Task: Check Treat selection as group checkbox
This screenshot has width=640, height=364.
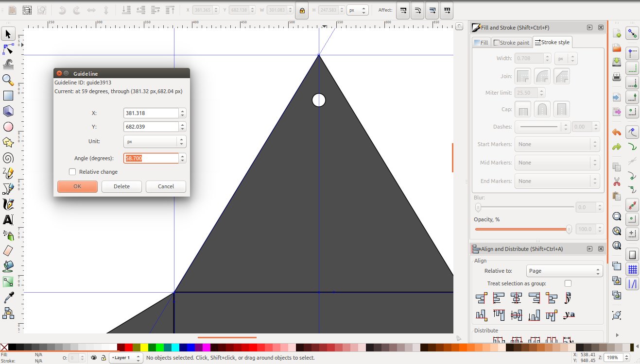Action: [568, 283]
